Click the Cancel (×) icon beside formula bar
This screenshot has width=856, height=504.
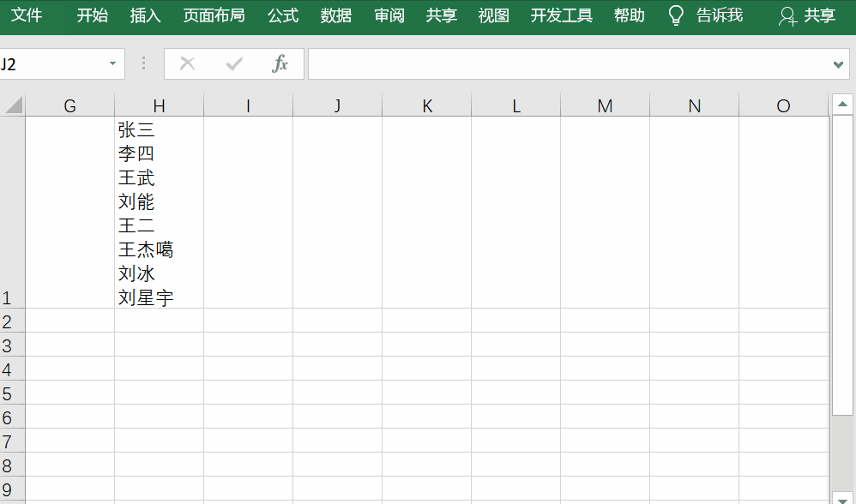187,63
